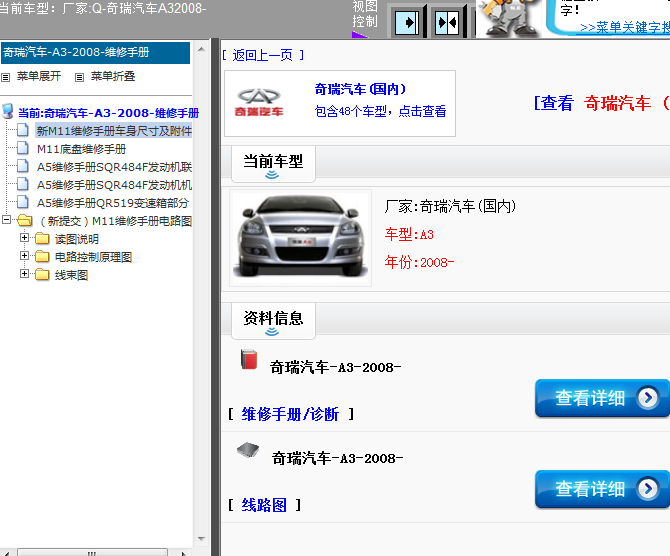Click the red book icon for repair manual

point(249,359)
